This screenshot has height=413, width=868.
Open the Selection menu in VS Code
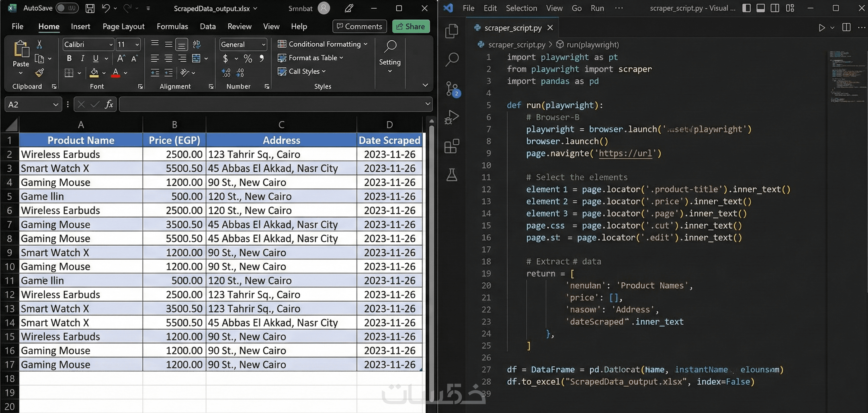click(x=521, y=8)
